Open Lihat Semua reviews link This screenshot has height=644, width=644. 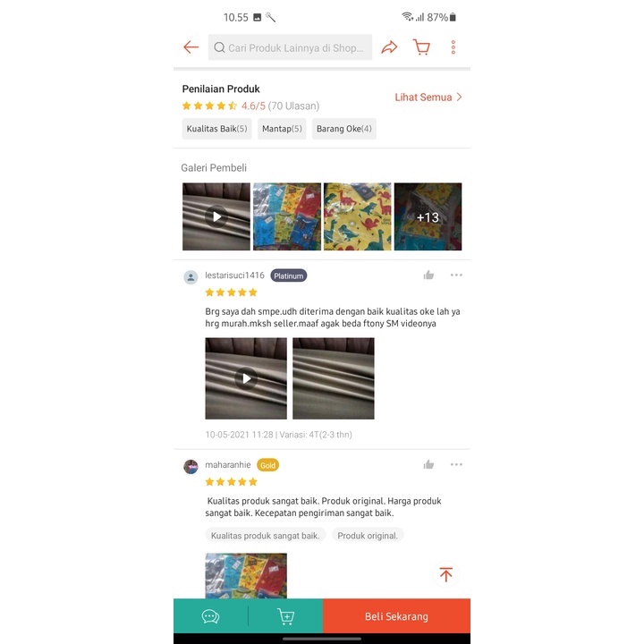coord(428,97)
